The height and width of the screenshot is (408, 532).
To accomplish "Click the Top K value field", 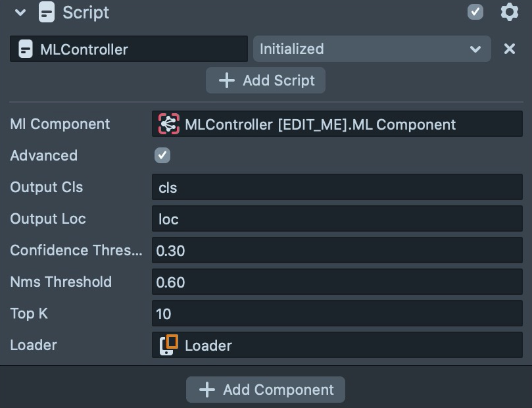I will tap(337, 314).
